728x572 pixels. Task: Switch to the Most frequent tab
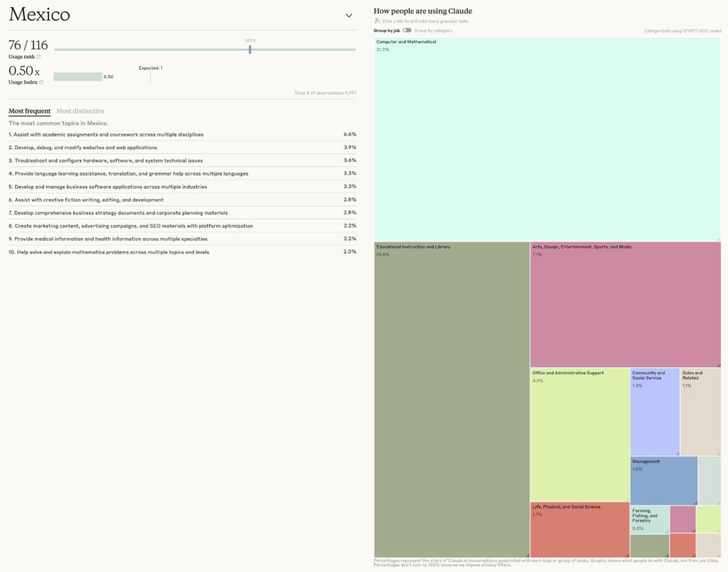click(x=29, y=111)
